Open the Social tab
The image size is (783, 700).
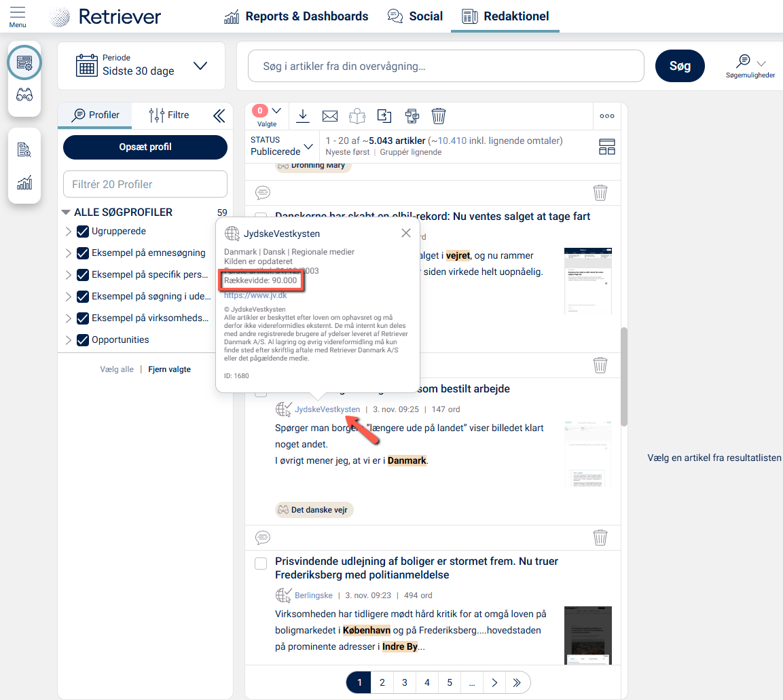(416, 16)
